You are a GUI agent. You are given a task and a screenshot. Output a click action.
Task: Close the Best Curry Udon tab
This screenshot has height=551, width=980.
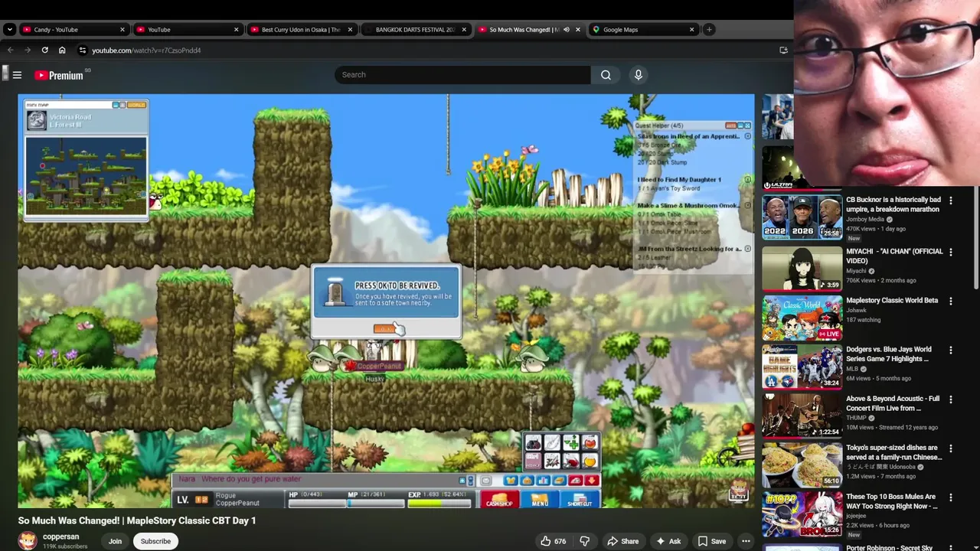click(350, 30)
